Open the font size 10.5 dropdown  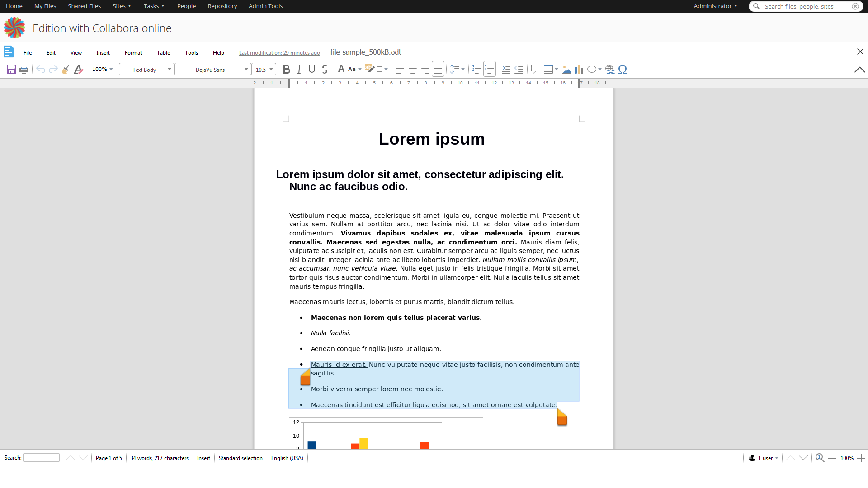tap(264, 69)
